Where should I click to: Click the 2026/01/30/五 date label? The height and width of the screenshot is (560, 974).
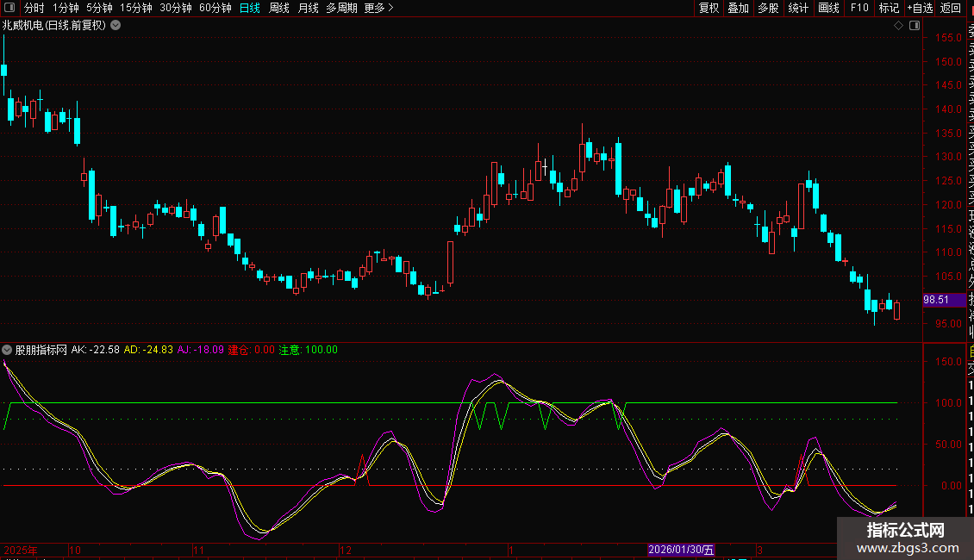tap(681, 550)
